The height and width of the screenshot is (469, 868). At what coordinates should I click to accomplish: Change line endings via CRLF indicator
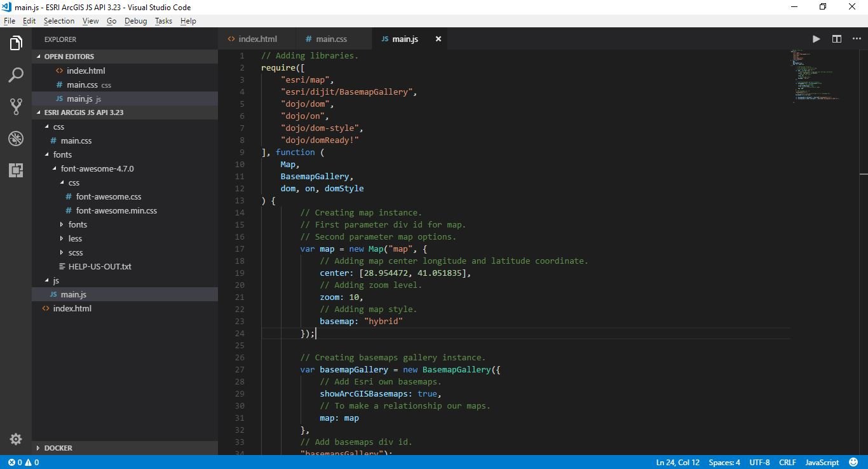(x=787, y=463)
